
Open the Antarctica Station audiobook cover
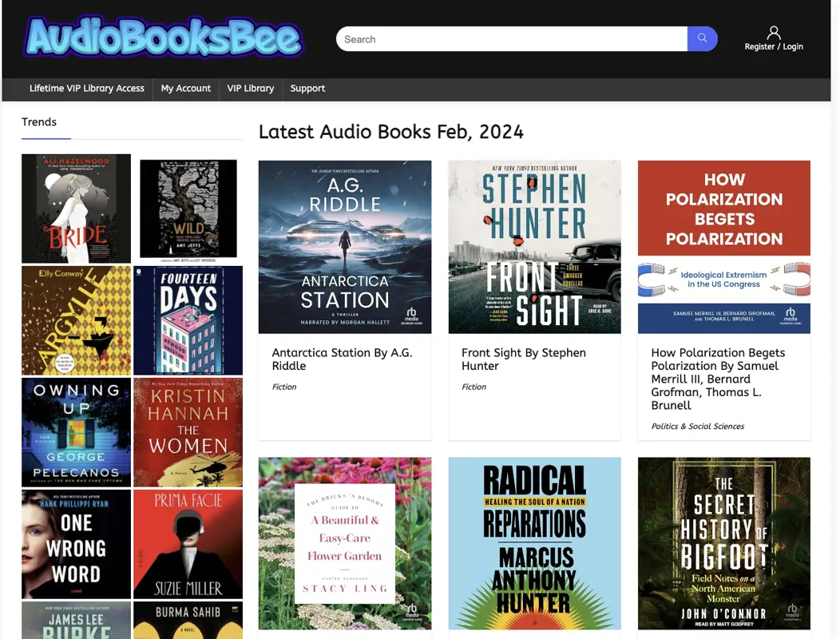point(344,246)
